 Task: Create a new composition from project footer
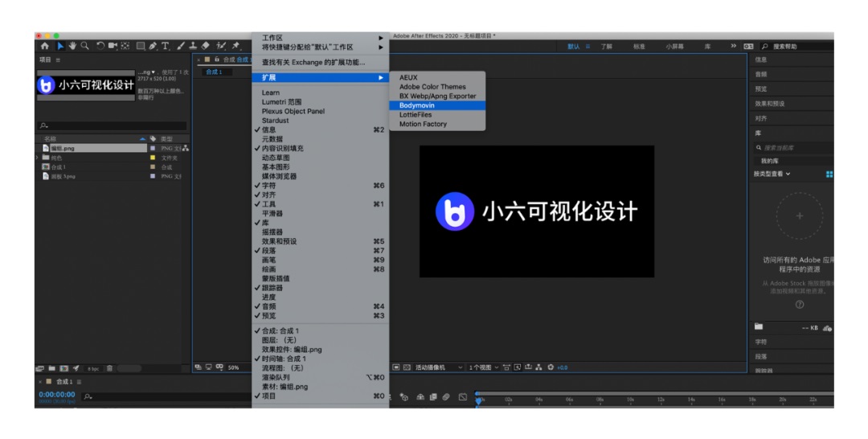pos(63,368)
